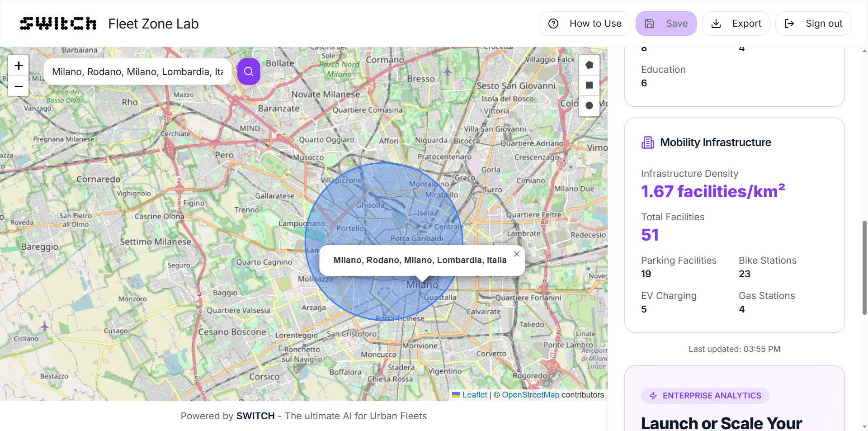The image size is (868, 431).
Task: Select the draw polygon tool
Action: pos(589,65)
